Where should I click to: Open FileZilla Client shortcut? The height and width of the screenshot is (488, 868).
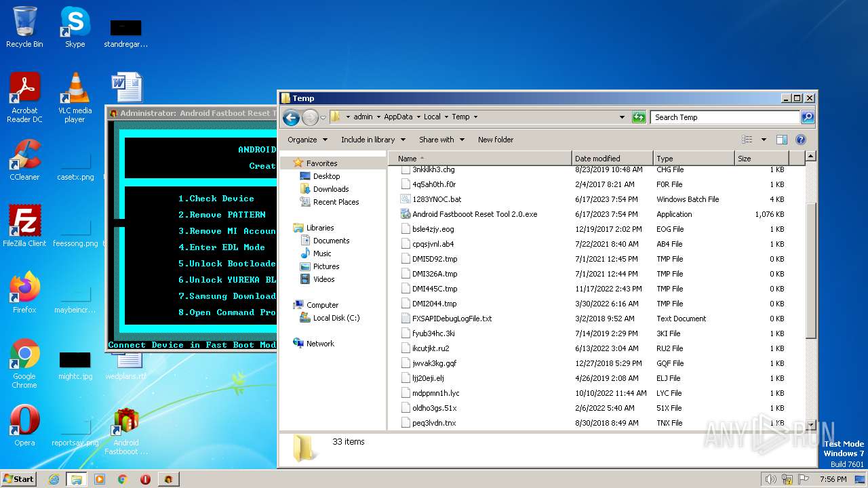[x=24, y=226]
